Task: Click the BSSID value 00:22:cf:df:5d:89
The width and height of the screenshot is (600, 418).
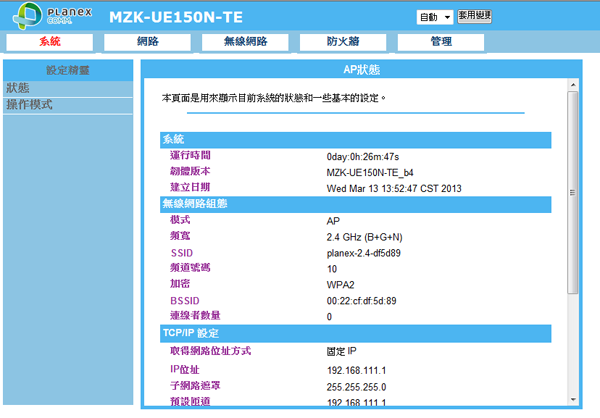Action: point(361,301)
